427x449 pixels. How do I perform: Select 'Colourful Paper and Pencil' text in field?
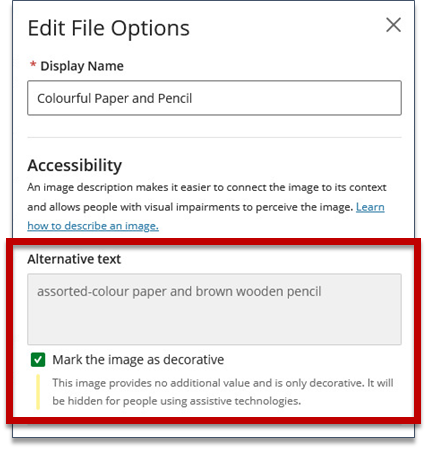(115, 98)
